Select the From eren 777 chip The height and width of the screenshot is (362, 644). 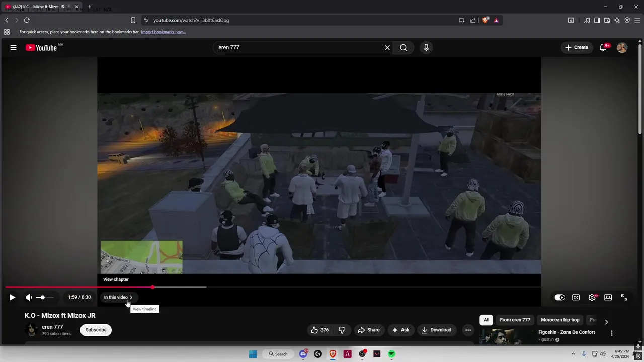coord(515,320)
